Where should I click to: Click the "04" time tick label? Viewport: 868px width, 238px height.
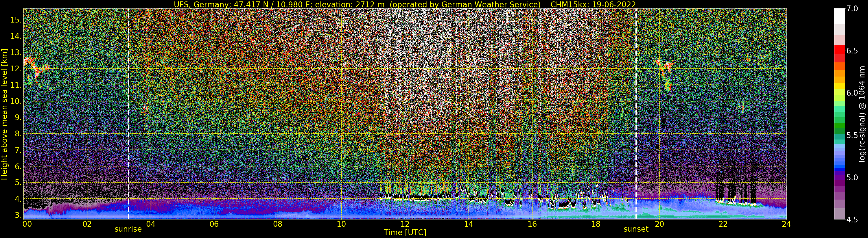(x=150, y=224)
